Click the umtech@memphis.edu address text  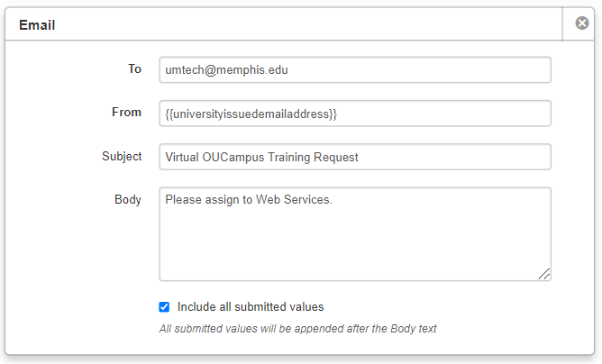[x=226, y=70]
